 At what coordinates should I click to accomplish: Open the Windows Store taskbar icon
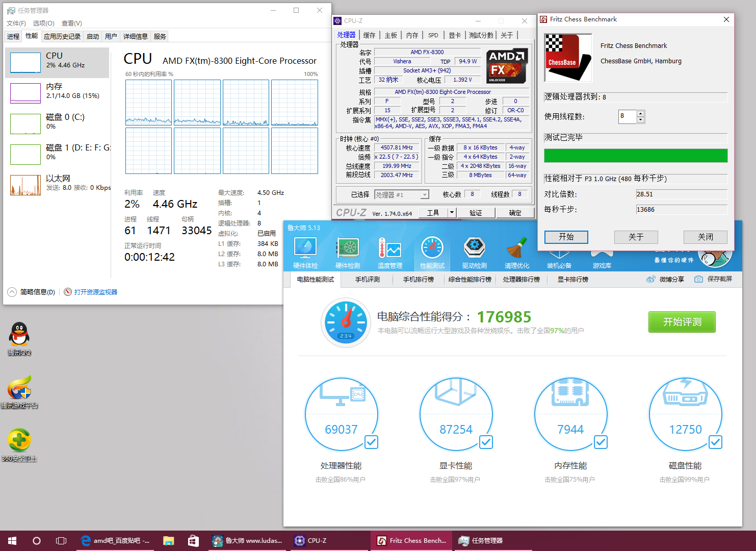(x=193, y=541)
